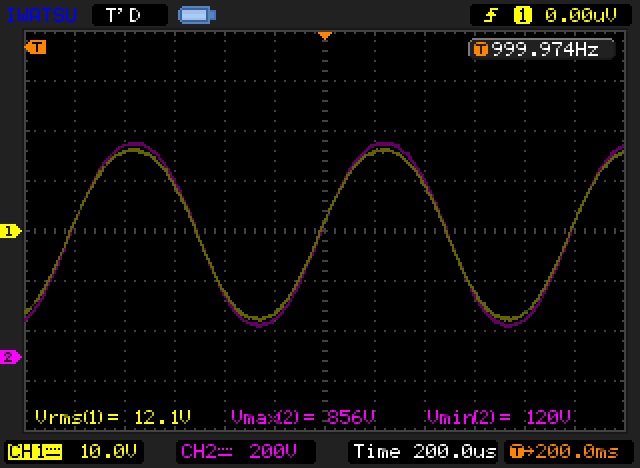This screenshot has height=468, width=640.
Task: Click the orange T marker at top-left of the grid
Action: click(37, 47)
